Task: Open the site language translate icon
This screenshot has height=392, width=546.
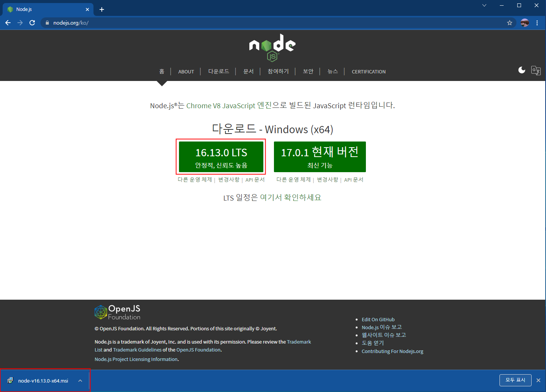Action: (x=536, y=70)
